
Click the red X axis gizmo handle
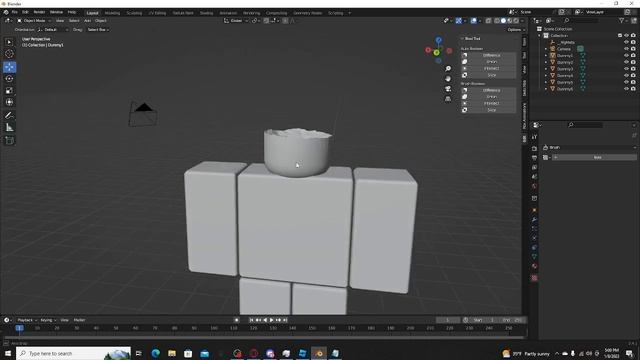click(x=428, y=50)
